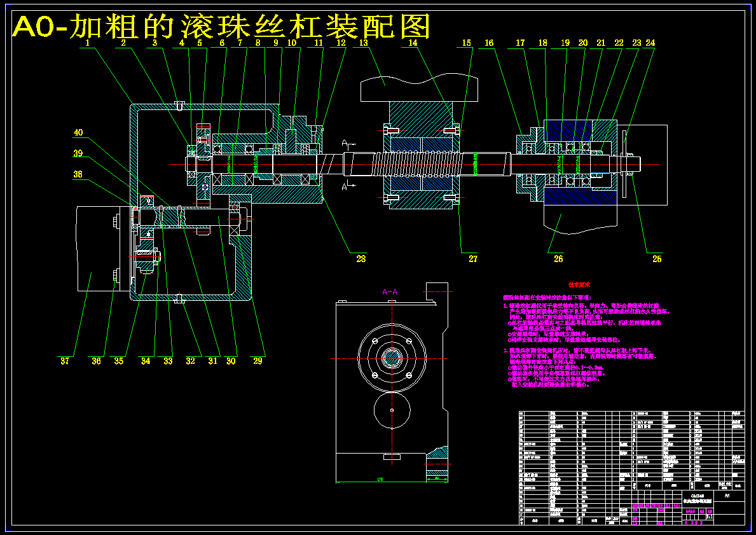Image resolution: width=756 pixels, height=535 pixels.
Task: Select part callout number 19
Action: coord(565,43)
